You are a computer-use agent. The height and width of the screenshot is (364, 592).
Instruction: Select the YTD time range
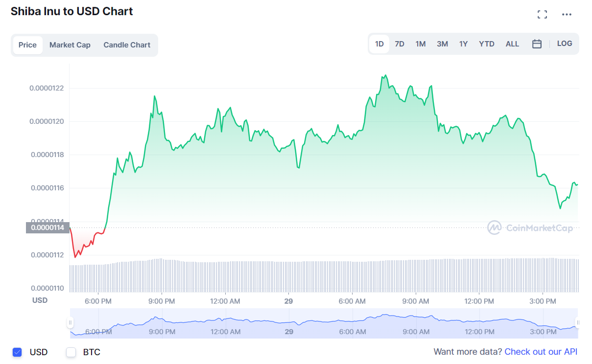(487, 44)
